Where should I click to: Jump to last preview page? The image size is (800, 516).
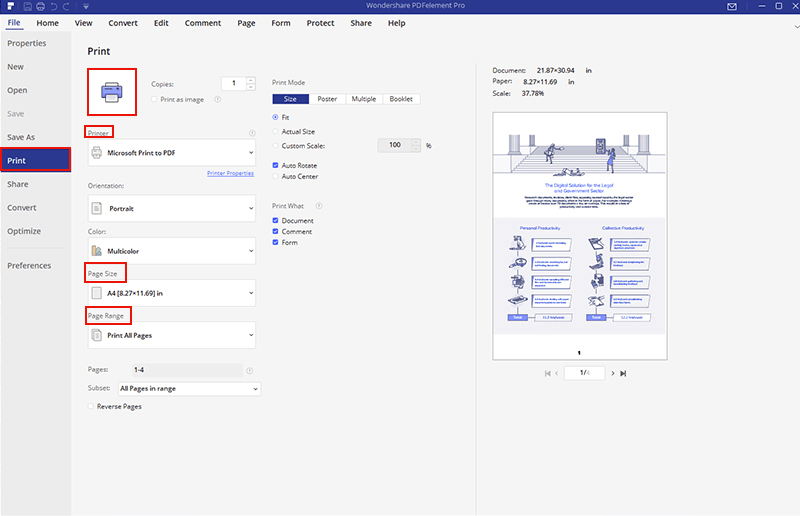pyautogui.click(x=623, y=373)
